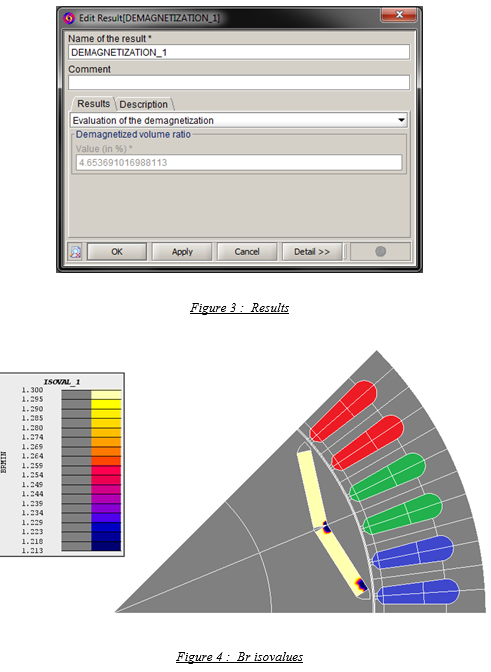Switch to the Description tab

pos(144,104)
